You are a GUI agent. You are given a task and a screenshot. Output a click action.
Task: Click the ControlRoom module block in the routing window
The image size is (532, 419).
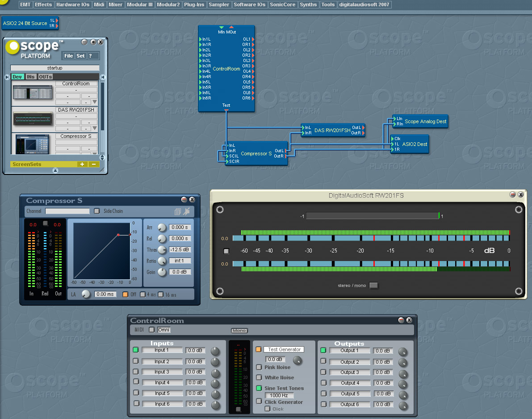[x=226, y=68]
